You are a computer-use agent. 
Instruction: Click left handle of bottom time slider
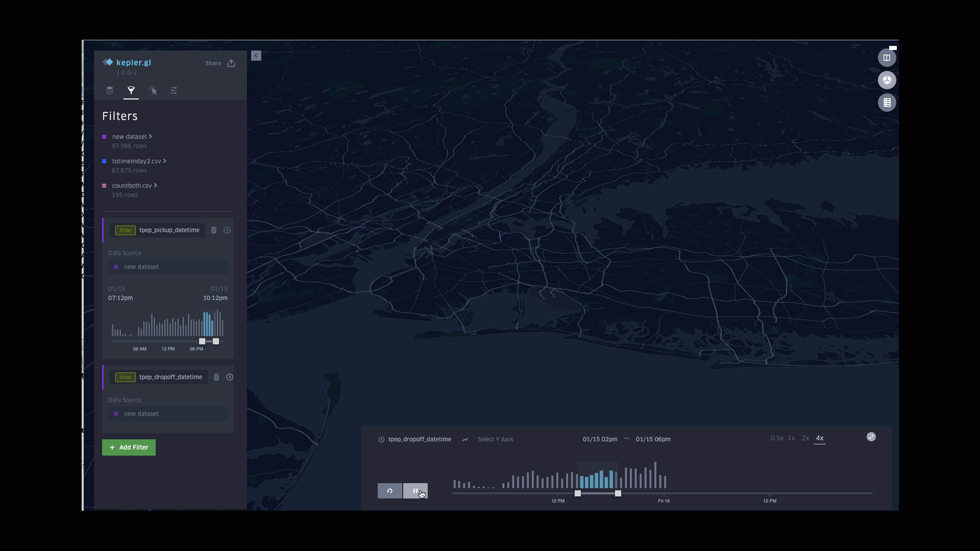[578, 493]
